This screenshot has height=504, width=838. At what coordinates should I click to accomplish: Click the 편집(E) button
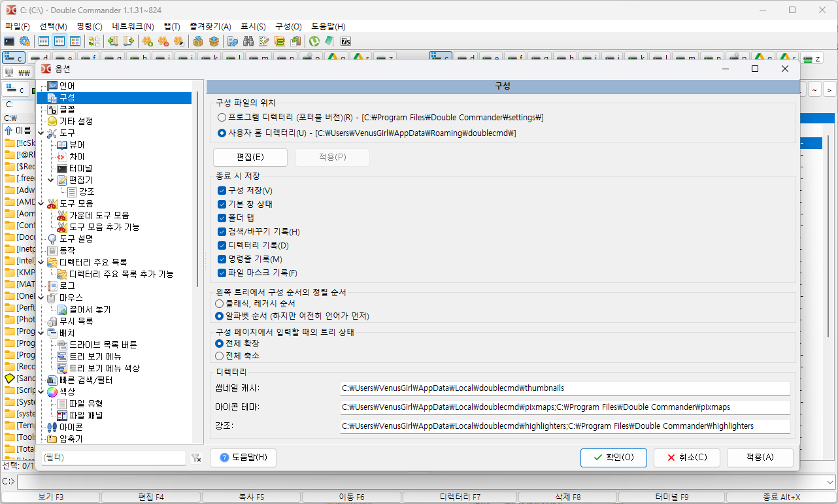click(250, 158)
